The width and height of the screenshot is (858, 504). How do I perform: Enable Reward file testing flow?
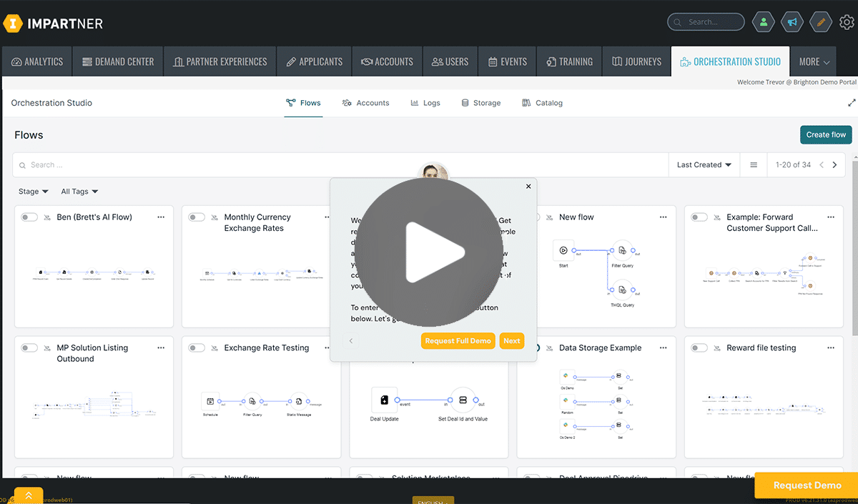point(699,348)
